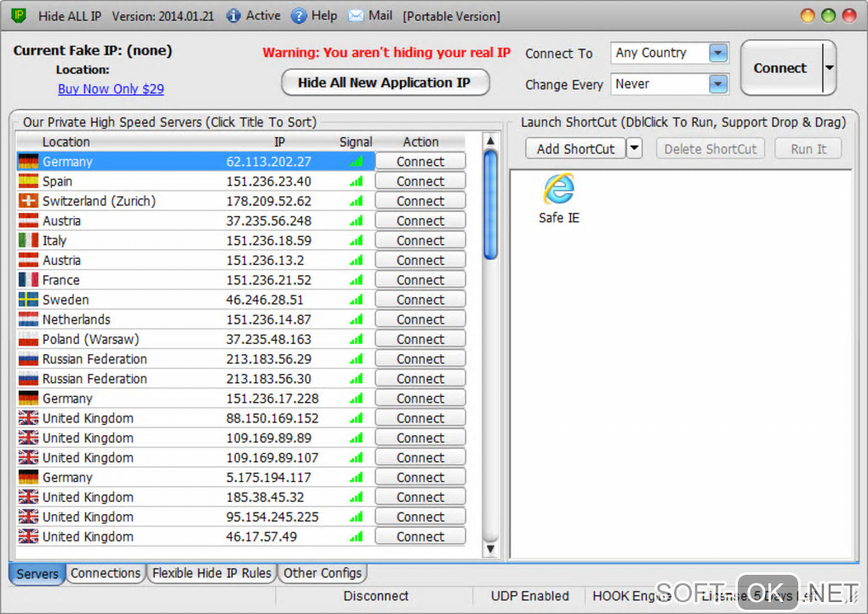Select the IP 109.169.89.107 cell
This screenshot has width=868, height=614.
coord(272,457)
